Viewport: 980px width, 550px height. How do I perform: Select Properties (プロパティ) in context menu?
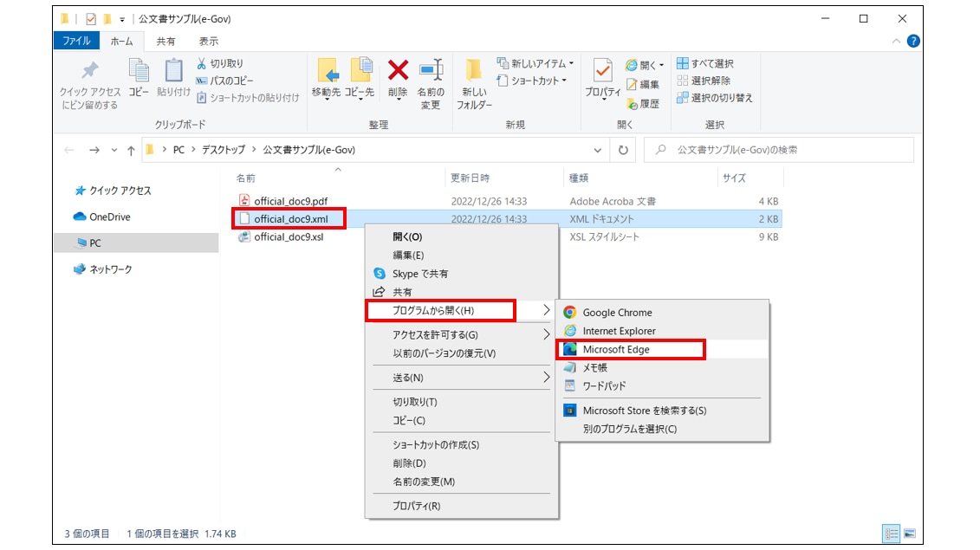point(416,506)
